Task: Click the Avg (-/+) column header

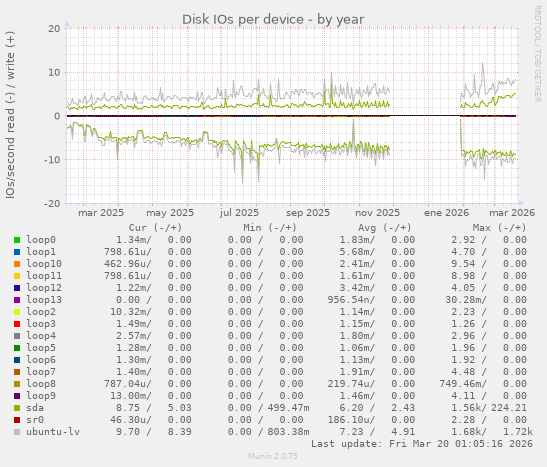Action: (x=385, y=228)
